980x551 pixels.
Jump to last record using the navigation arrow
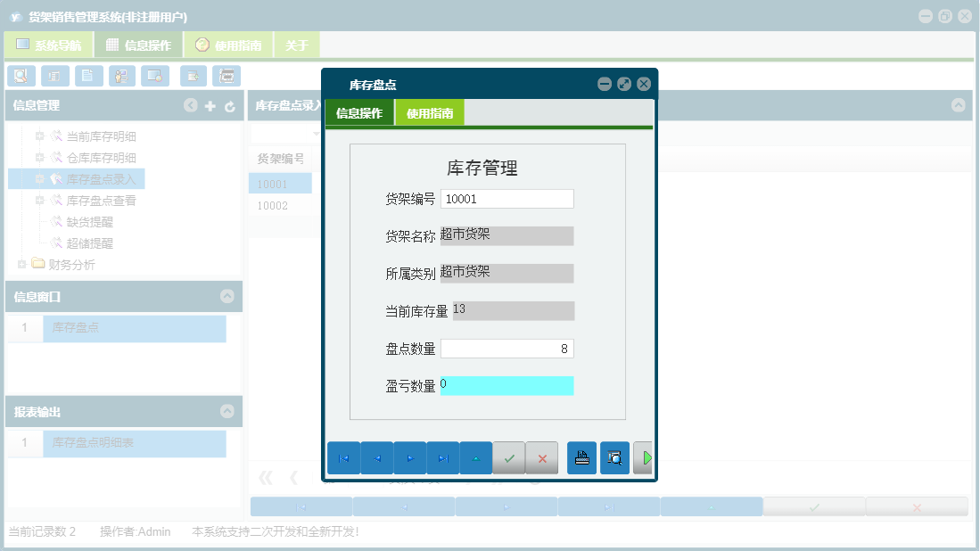[x=442, y=457]
